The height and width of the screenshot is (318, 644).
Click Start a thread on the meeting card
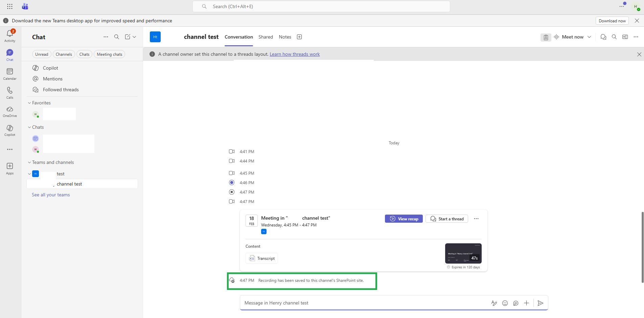coord(447,219)
